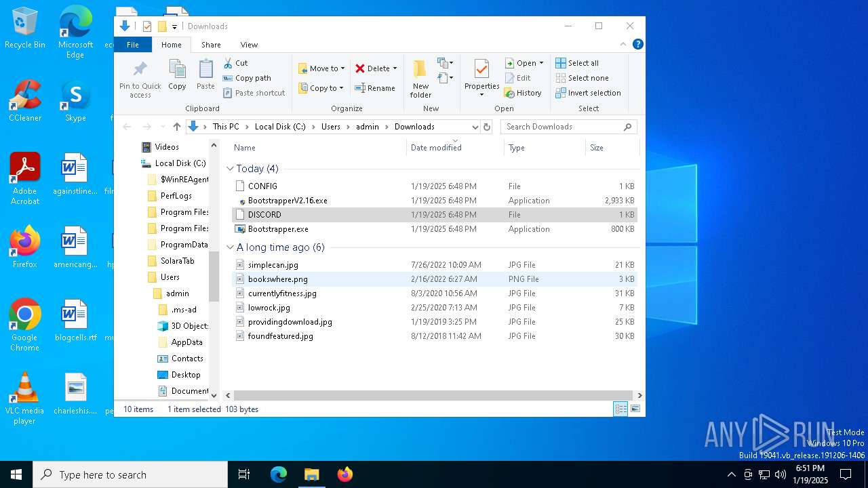868x488 pixels.
Task: Select the AppData folder in tree
Action: point(180,342)
